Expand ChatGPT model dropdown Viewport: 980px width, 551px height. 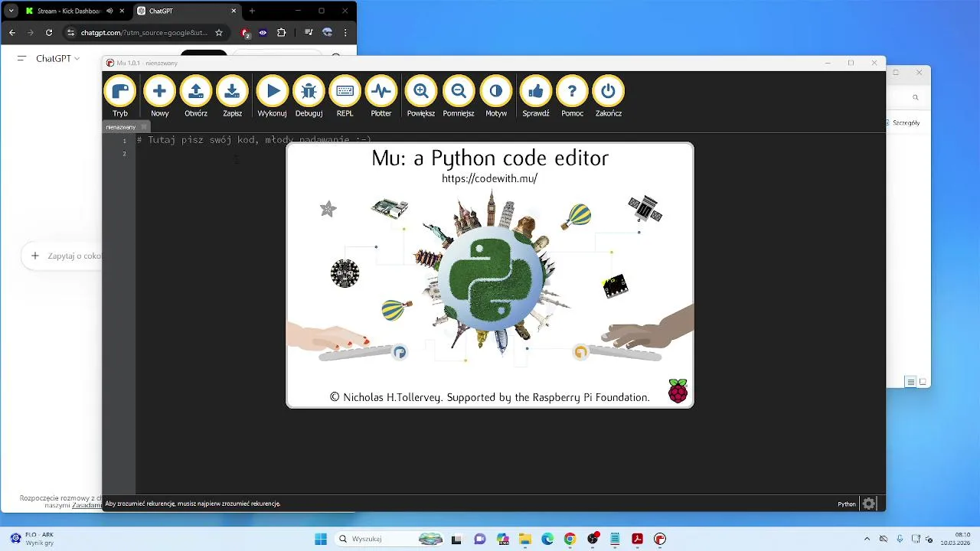click(57, 58)
